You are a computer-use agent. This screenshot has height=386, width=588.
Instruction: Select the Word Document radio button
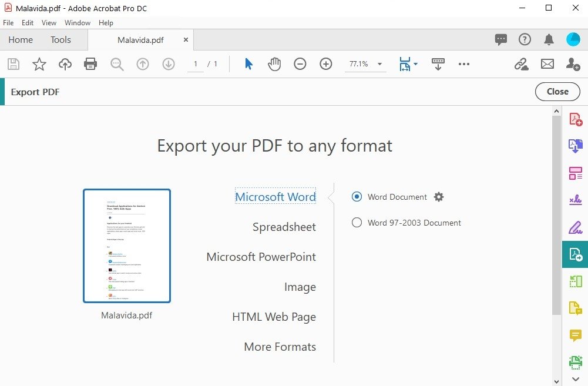[357, 197]
